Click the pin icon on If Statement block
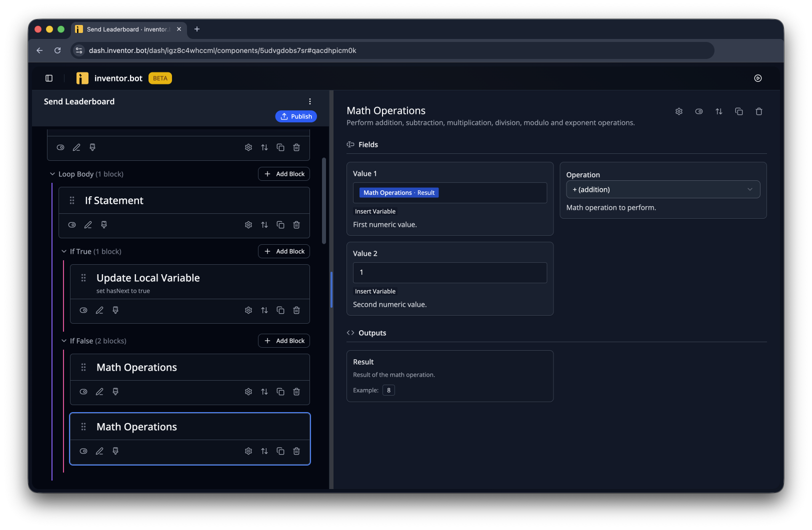This screenshot has width=812, height=530. 104,225
